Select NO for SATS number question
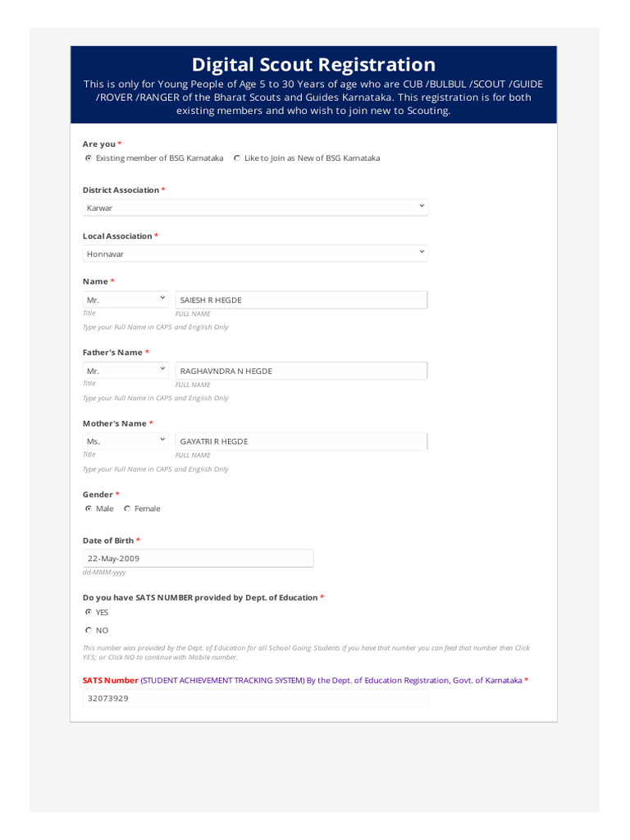Viewport: 630px width, 840px height. click(x=89, y=631)
